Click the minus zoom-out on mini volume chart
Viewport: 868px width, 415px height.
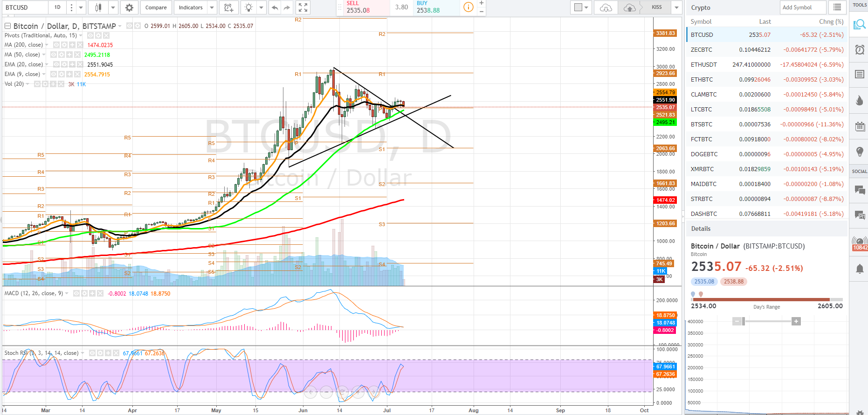click(x=737, y=321)
